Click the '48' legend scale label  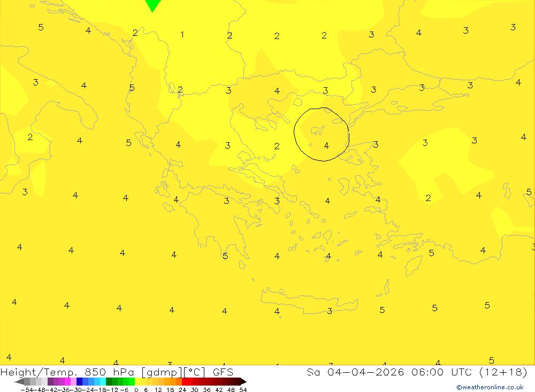pos(231,390)
